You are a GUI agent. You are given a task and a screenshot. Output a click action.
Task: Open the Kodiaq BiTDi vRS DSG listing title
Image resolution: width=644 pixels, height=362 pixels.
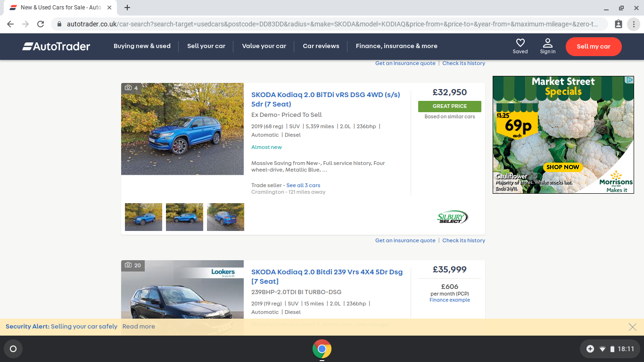pos(325,99)
